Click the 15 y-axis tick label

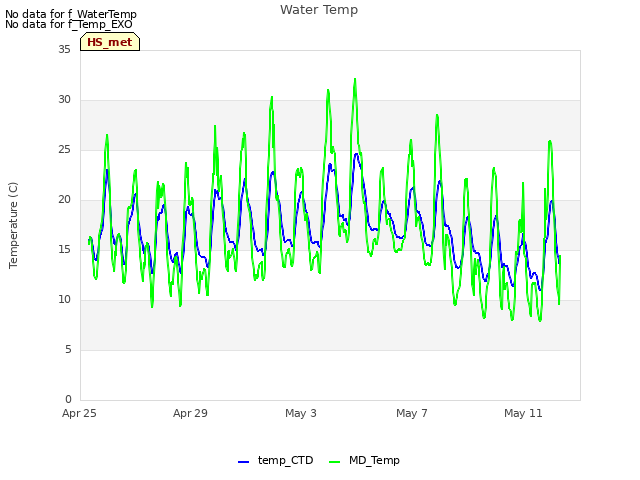click(x=64, y=249)
